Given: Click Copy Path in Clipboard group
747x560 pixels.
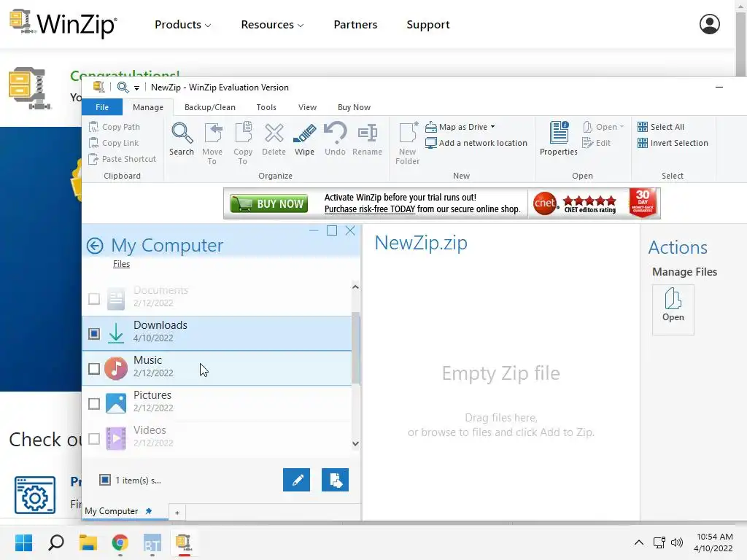Looking at the screenshot, I should pyautogui.click(x=115, y=127).
